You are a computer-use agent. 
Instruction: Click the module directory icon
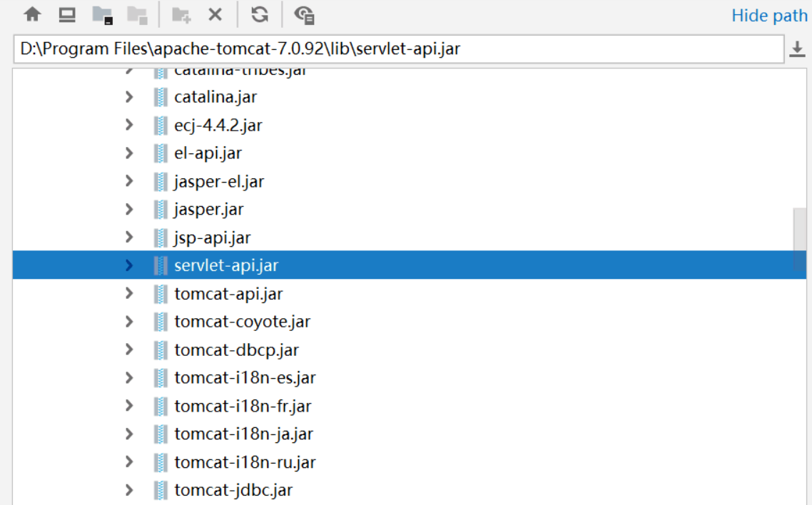coord(138,15)
